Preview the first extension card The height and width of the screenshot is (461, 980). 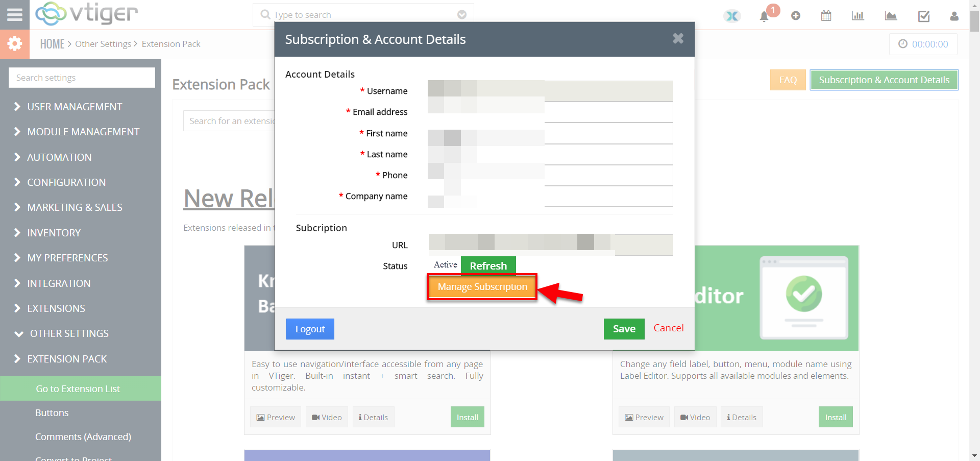point(276,417)
